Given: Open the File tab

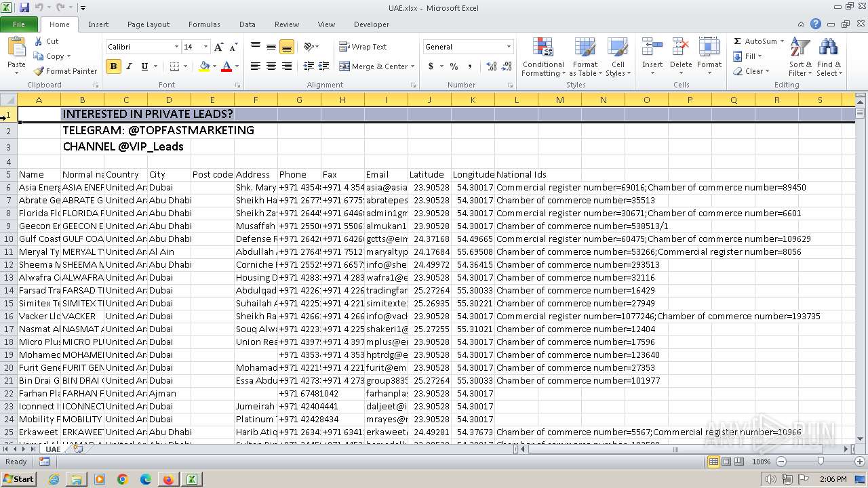Looking at the screenshot, I should point(19,24).
